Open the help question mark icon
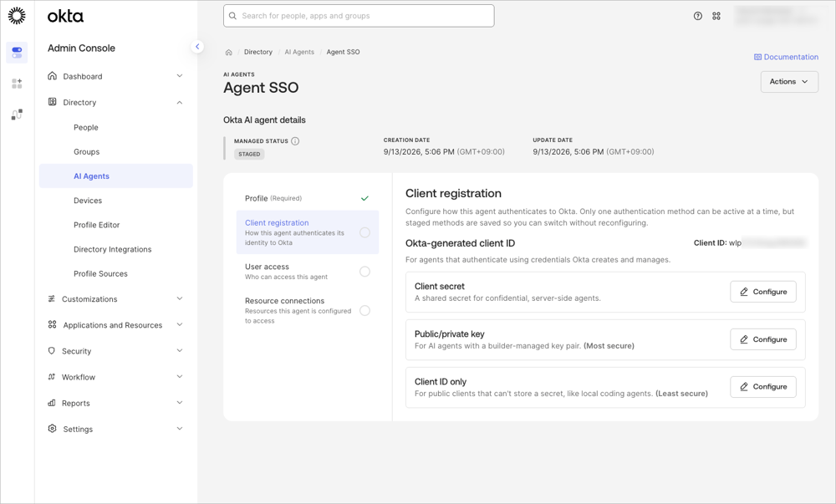Screen dimensions: 836x504 tap(698, 16)
